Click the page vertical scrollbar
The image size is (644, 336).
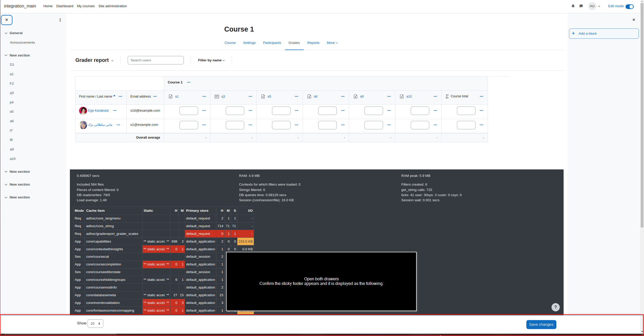click(642, 116)
